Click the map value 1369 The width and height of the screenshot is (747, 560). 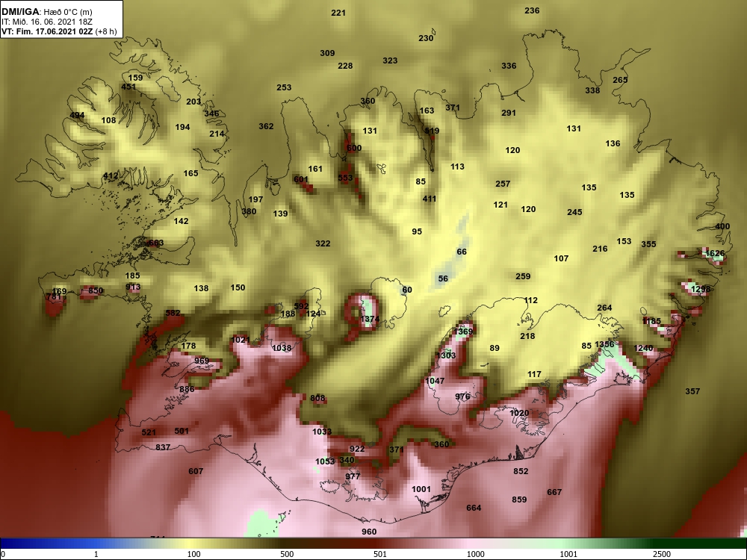pos(463,332)
